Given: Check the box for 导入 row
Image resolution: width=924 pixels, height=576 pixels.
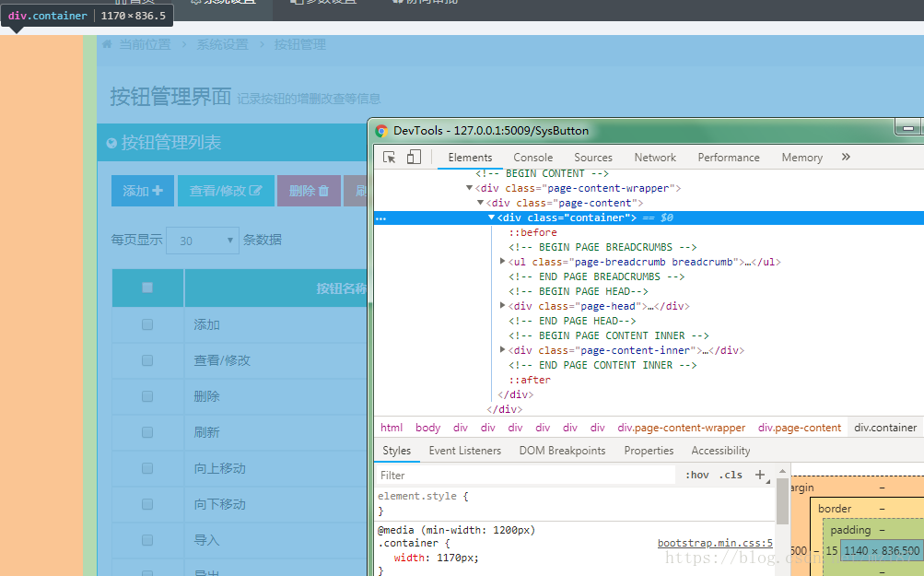Looking at the screenshot, I should click(147, 540).
